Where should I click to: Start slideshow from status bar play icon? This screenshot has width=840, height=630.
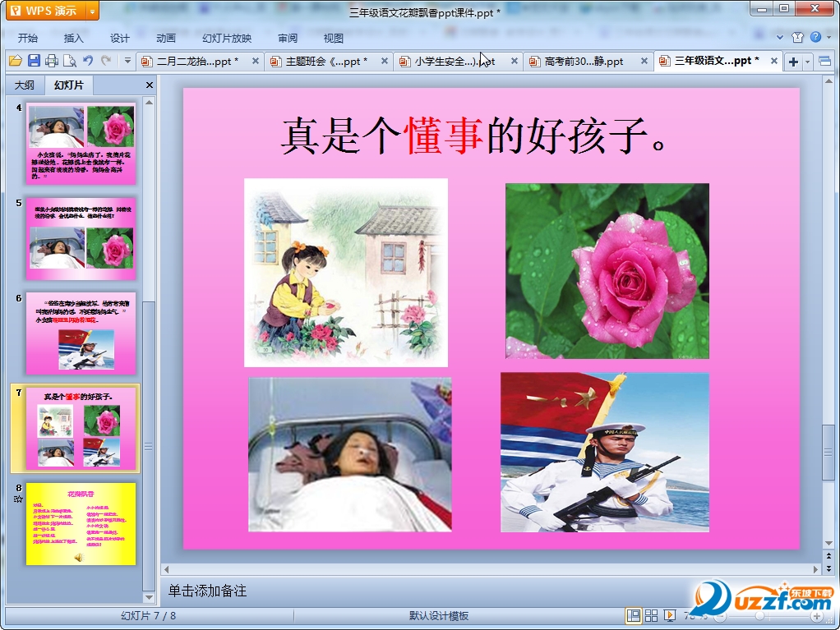(x=670, y=616)
